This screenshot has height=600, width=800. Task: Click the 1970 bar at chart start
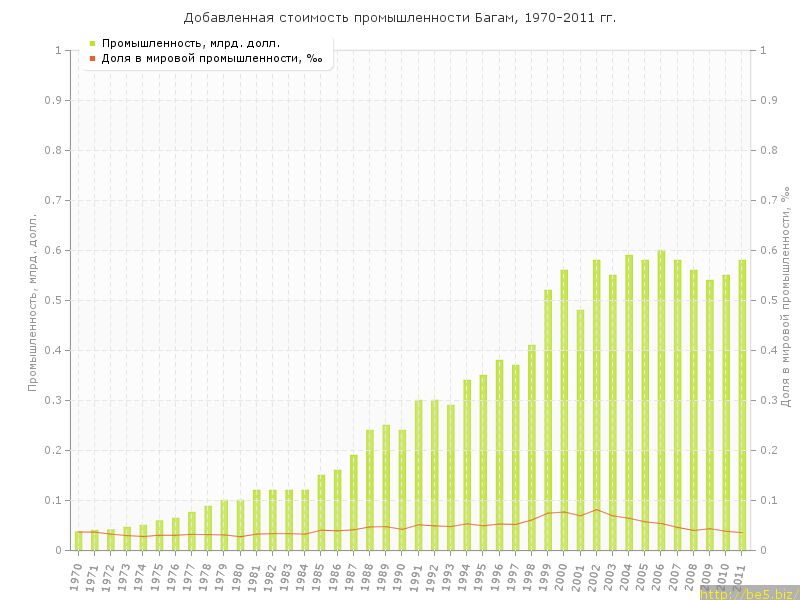click(x=78, y=541)
